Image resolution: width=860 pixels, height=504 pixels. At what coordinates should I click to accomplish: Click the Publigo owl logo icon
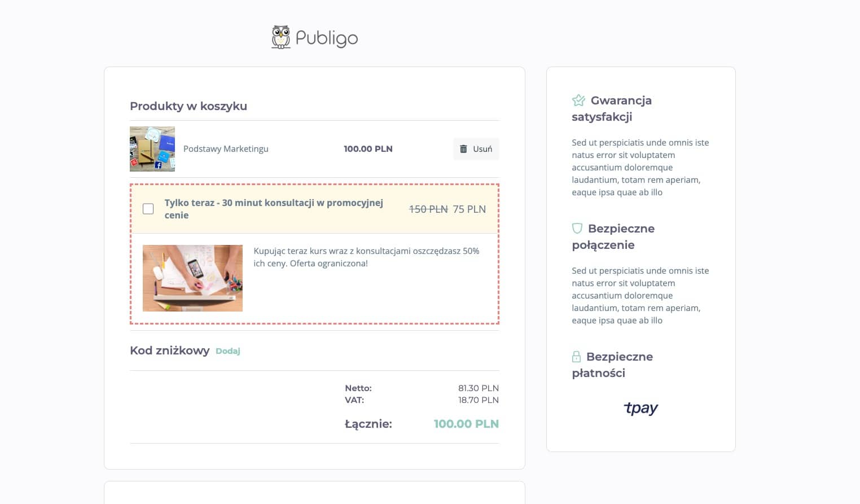280,37
